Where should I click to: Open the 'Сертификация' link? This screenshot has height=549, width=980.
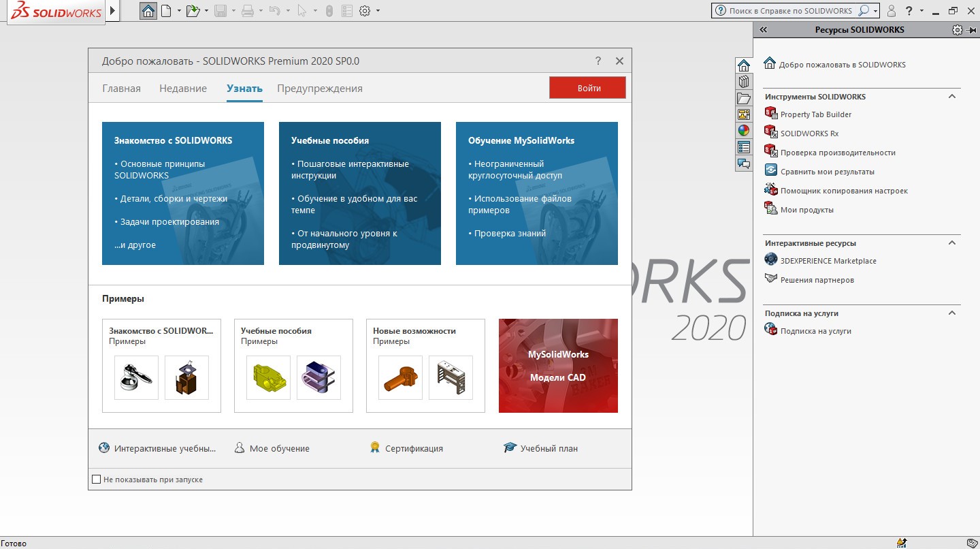click(413, 448)
